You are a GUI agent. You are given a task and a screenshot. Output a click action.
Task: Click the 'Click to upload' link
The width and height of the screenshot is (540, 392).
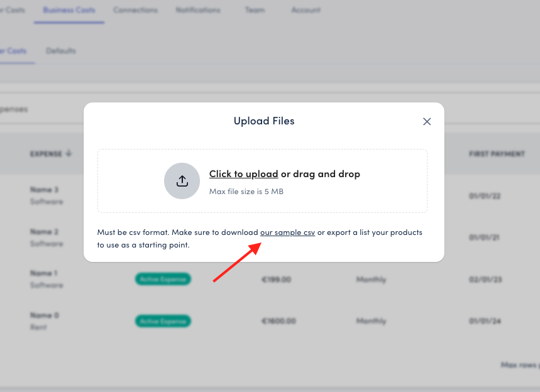pos(243,174)
